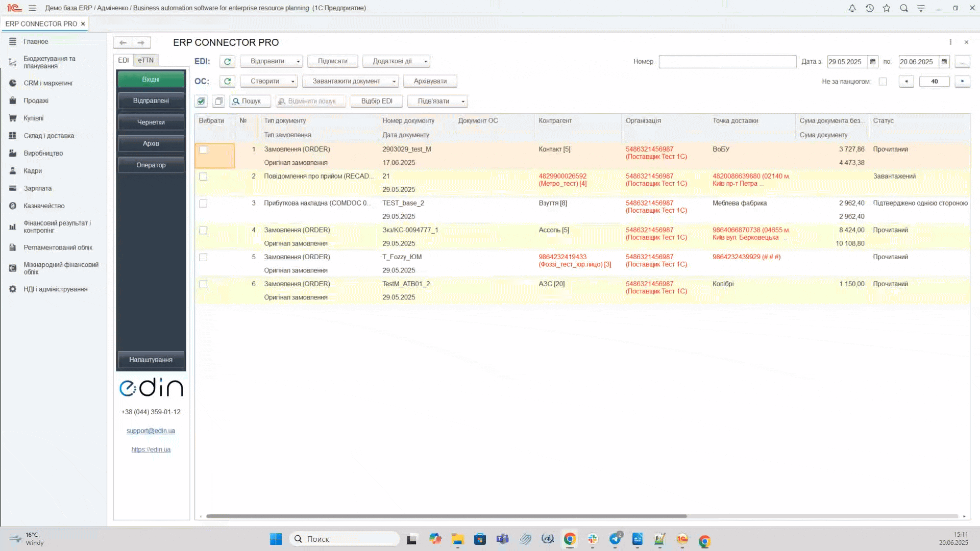Click the OC row refresh icon
The height and width of the screenshot is (551, 980).
(227, 81)
